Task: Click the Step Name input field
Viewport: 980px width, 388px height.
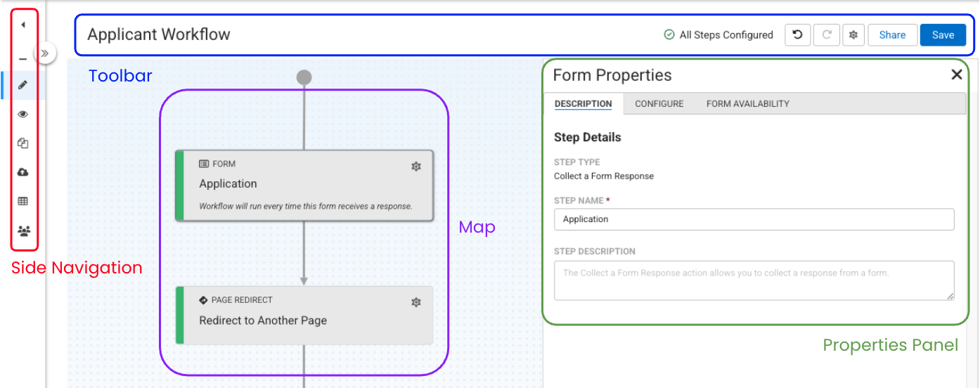Action: [x=754, y=219]
